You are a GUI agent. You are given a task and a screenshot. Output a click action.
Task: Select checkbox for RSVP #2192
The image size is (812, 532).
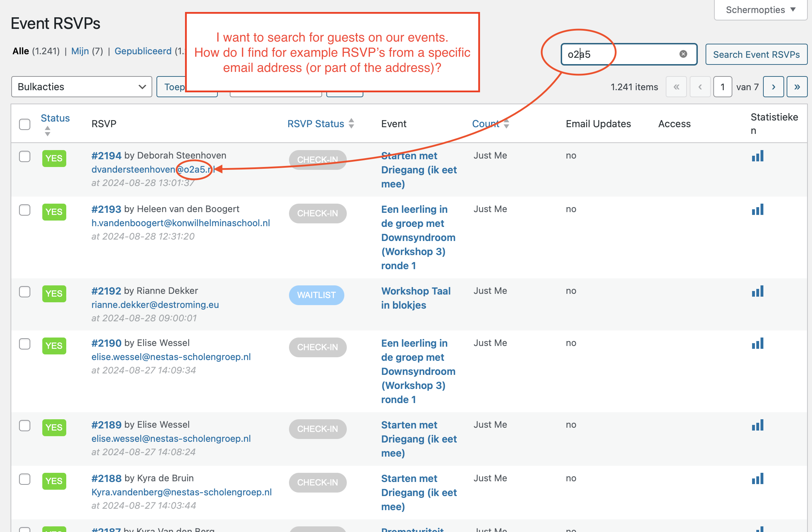[25, 292]
